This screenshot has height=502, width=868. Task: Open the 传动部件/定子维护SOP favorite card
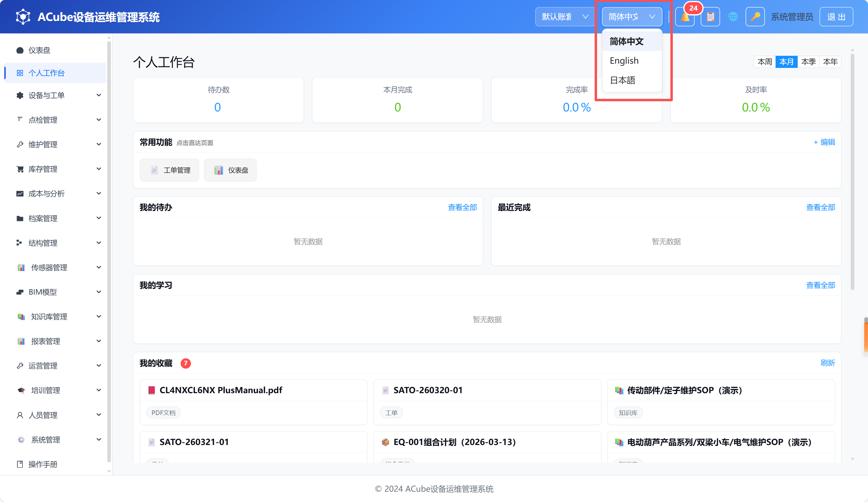[721, 402]
